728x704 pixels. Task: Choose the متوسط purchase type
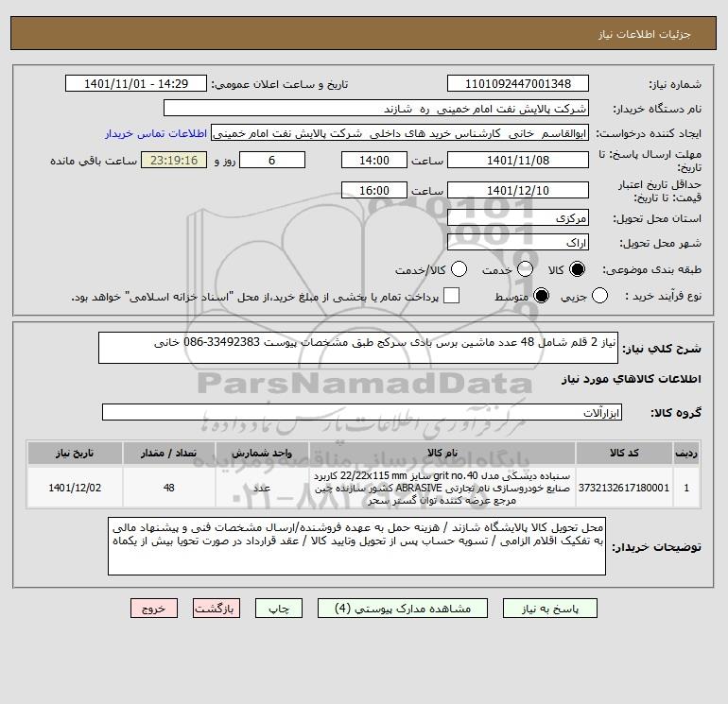tap(541, 296)
